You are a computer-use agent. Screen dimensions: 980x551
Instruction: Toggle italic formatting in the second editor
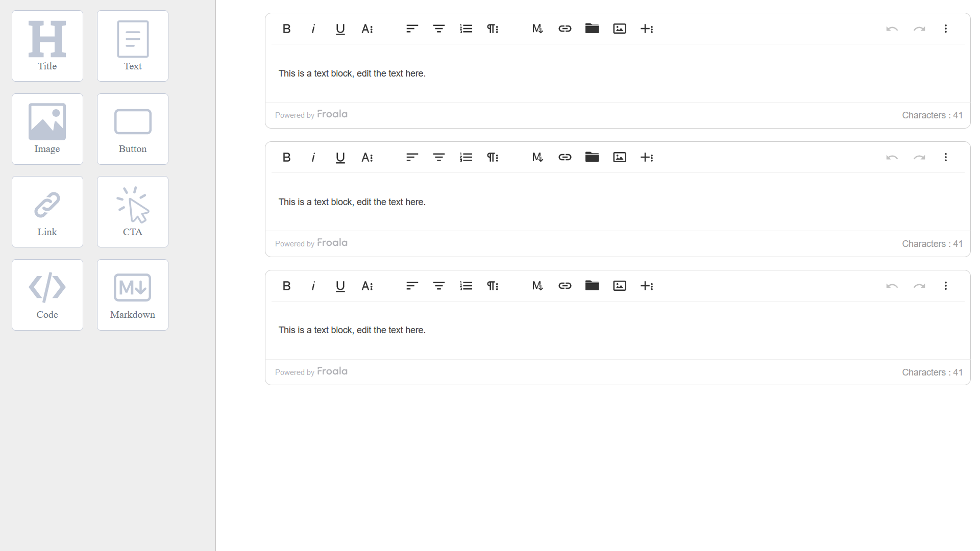coord(313,157)
